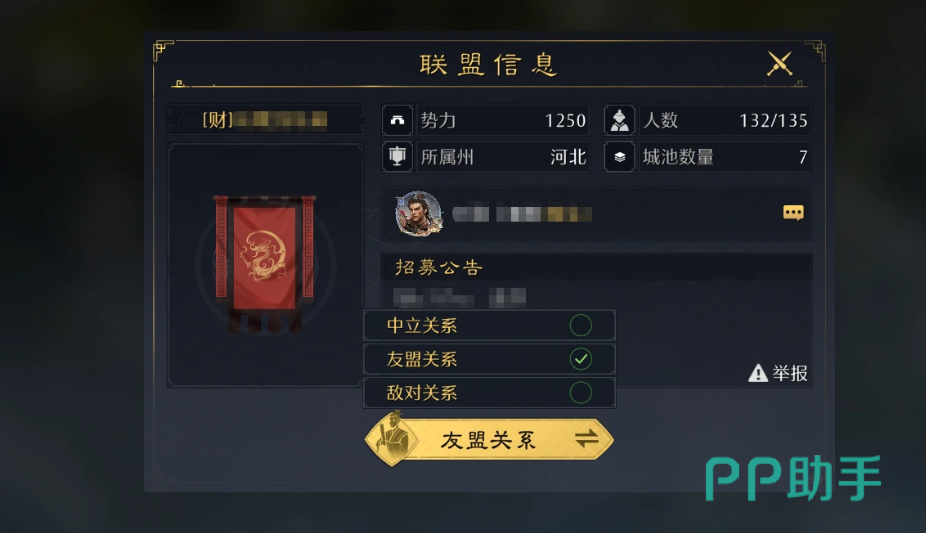Click the 招募公告 recruitment notice header
Image resolution: width=926 pixels, height=533 pixels.
439,267
